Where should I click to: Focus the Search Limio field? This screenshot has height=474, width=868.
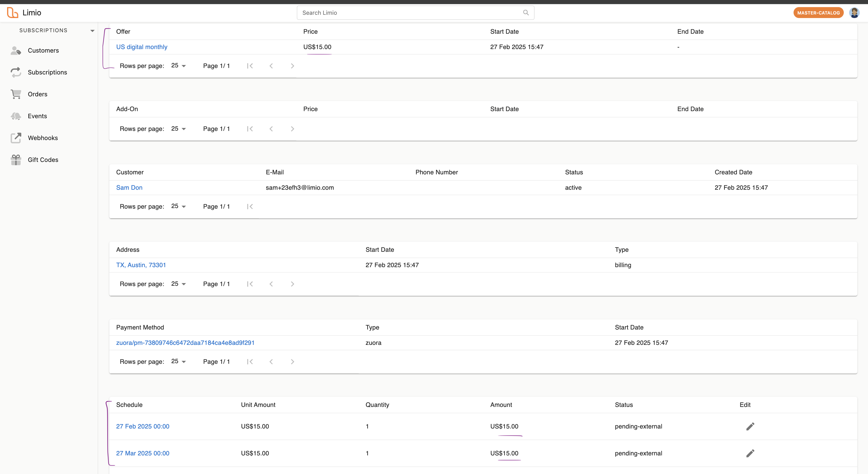pyautogui.click(x=404, y=13)
